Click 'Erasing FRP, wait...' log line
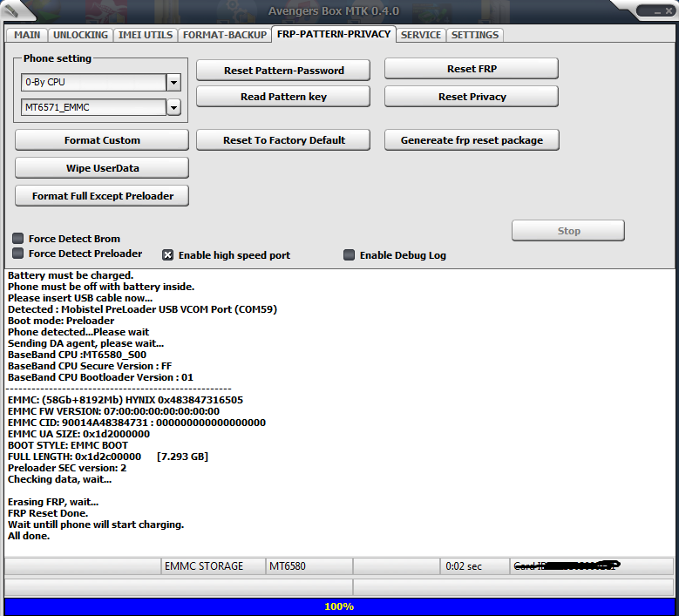The width and height of the screenshot is (679, 616). (53, 502)
